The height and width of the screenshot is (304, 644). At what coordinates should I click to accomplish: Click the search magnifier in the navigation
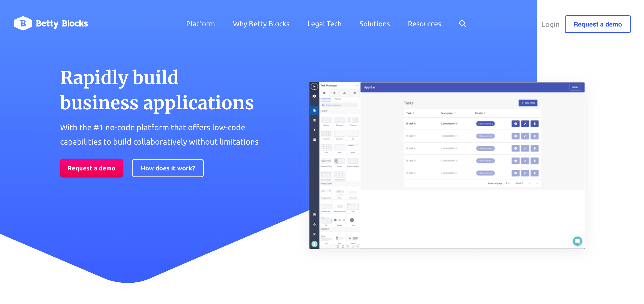click(x=462, y=24)
